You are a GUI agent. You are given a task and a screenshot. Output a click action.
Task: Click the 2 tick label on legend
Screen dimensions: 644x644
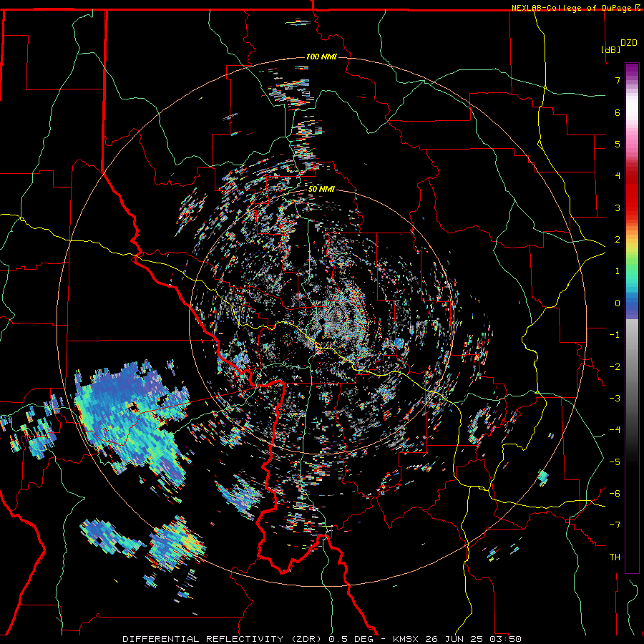point(618,240)
